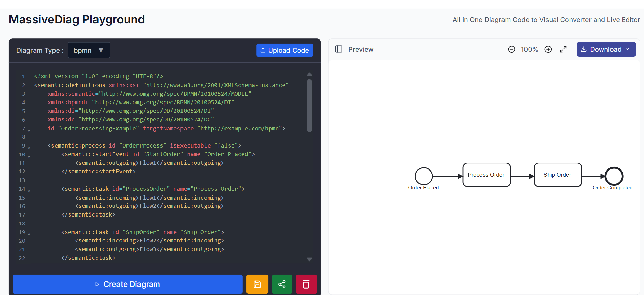Click the download arrow icon in Download button
Screen dimensions: 644x295
pyautogui.click(x=584, y=49)
